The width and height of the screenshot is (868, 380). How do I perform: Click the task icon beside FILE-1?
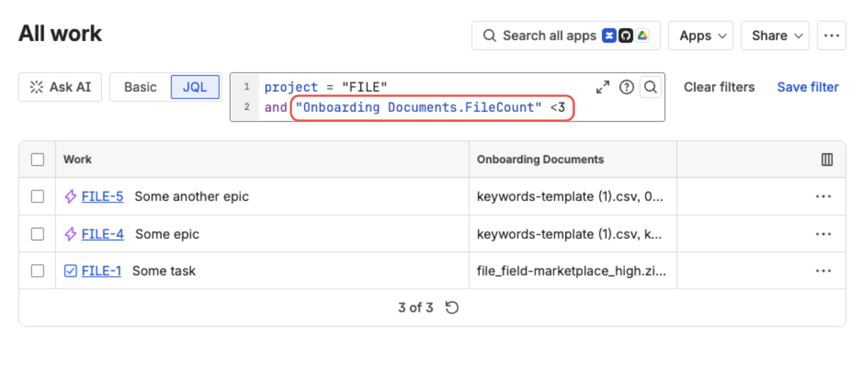70,271
